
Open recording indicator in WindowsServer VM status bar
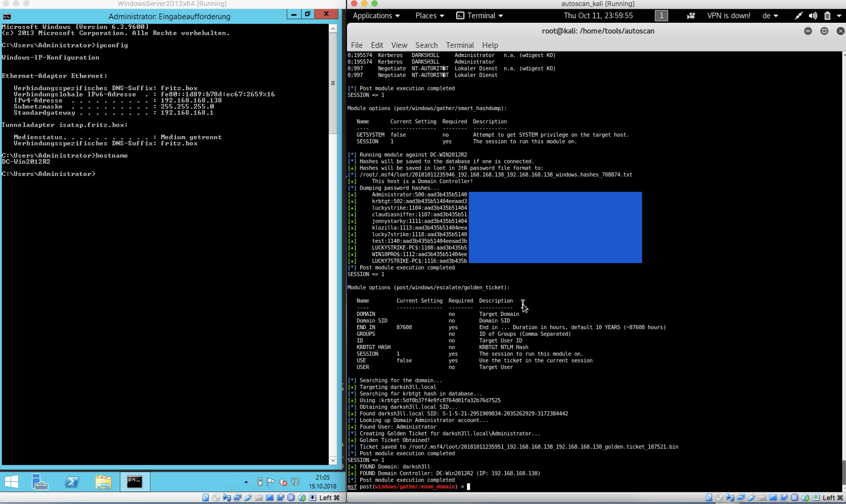pos(280,497)
